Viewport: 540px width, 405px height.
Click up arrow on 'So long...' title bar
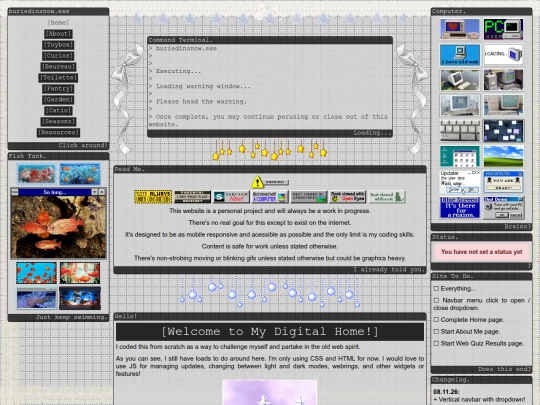[102, 192]
